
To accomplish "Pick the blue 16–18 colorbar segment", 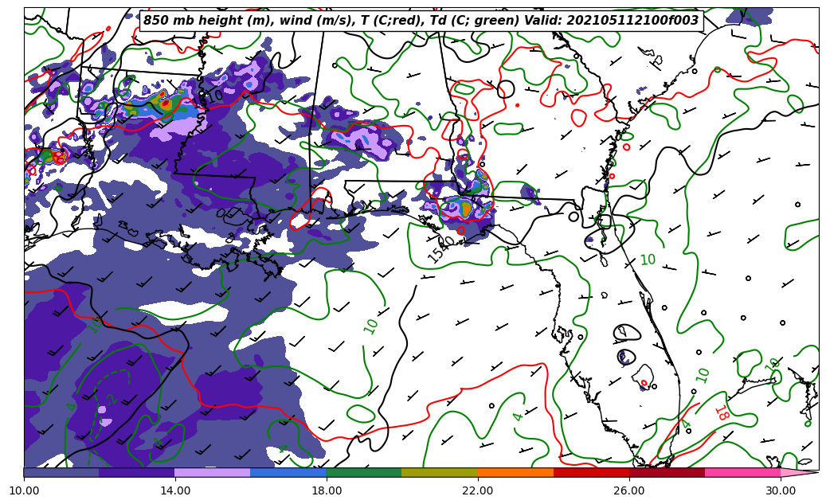I will point(288,472).
